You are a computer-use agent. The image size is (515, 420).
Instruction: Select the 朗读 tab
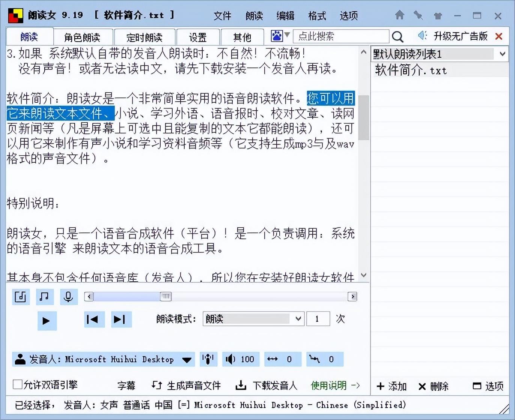click(x=29, y=37)
